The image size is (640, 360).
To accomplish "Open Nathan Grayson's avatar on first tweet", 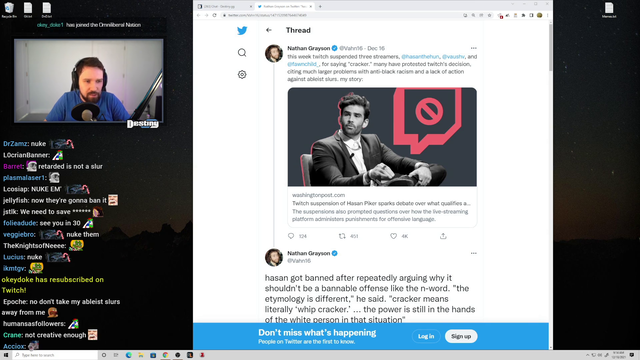I will click(273, 53).
